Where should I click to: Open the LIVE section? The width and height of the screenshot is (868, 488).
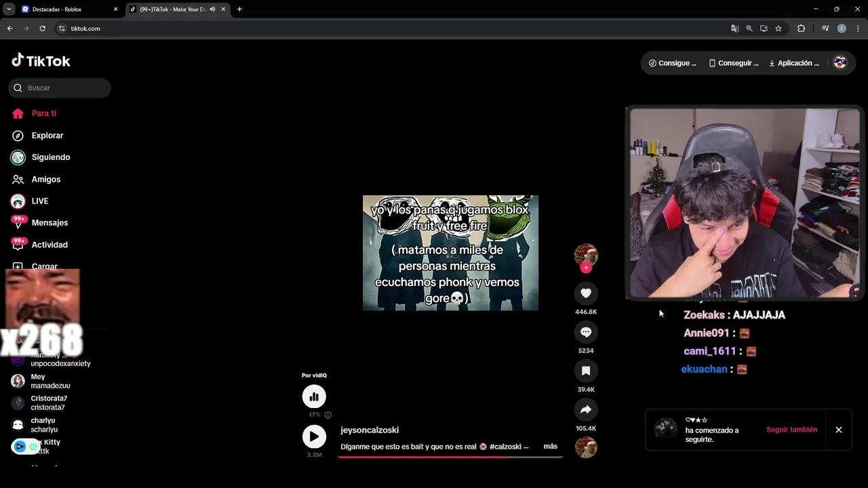click(x=39, y=201)
